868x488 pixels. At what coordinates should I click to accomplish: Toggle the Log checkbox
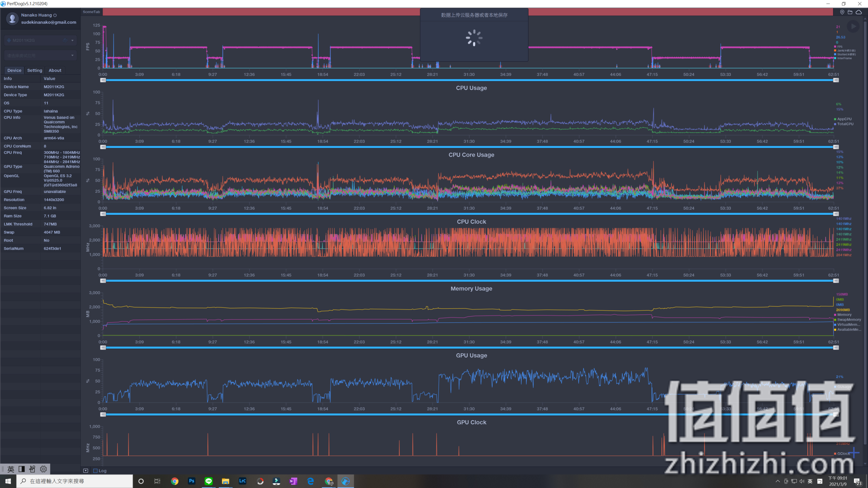coord(95,471)
